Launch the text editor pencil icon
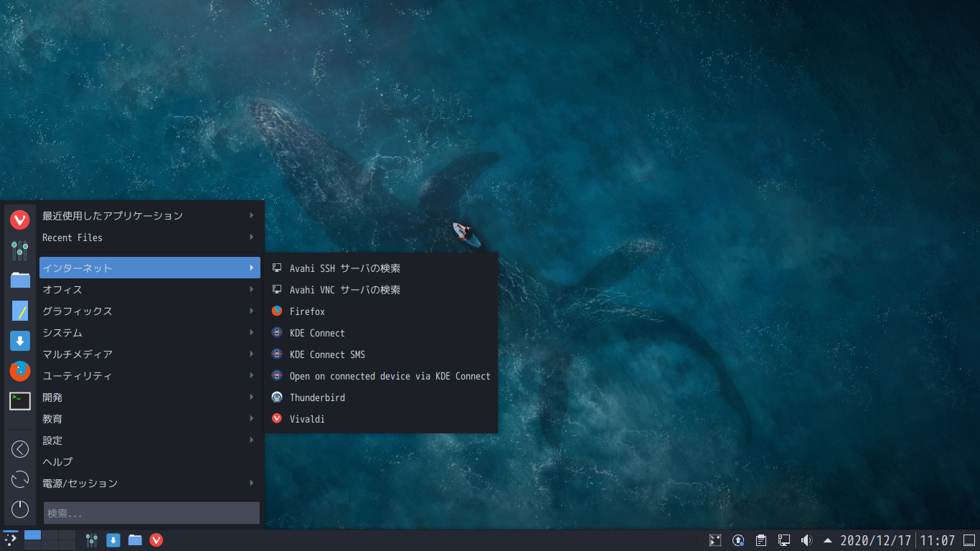Viewport: 980px width, 551px height. pyautogui.click(x=20, y=311)
